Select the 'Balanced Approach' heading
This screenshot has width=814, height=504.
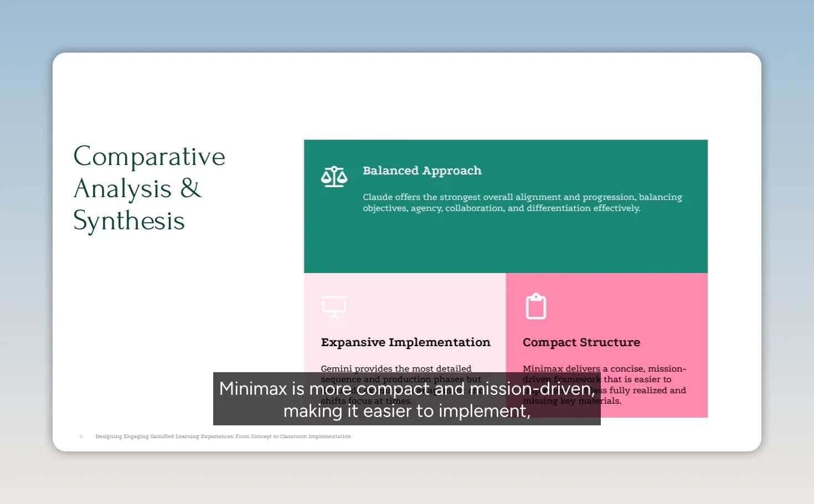click(422, 171)
